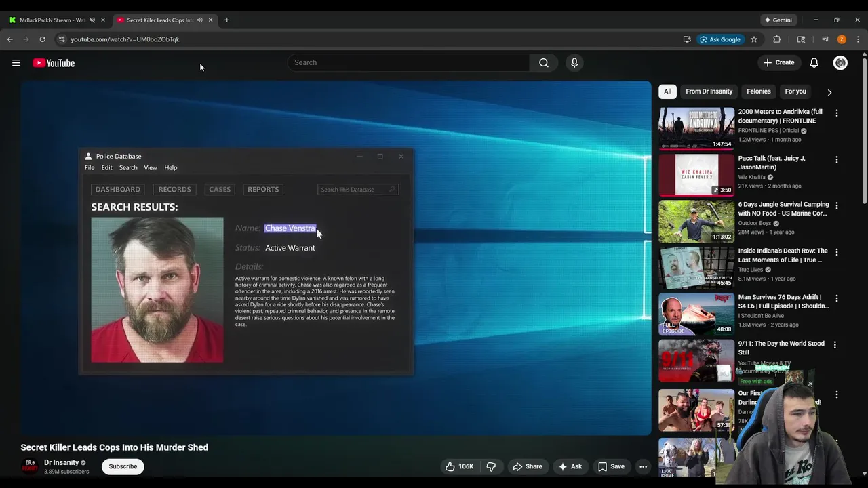This screenshot has width=868, height=488.
Task: Open a new browser tab
Action: tap(226, 20)
